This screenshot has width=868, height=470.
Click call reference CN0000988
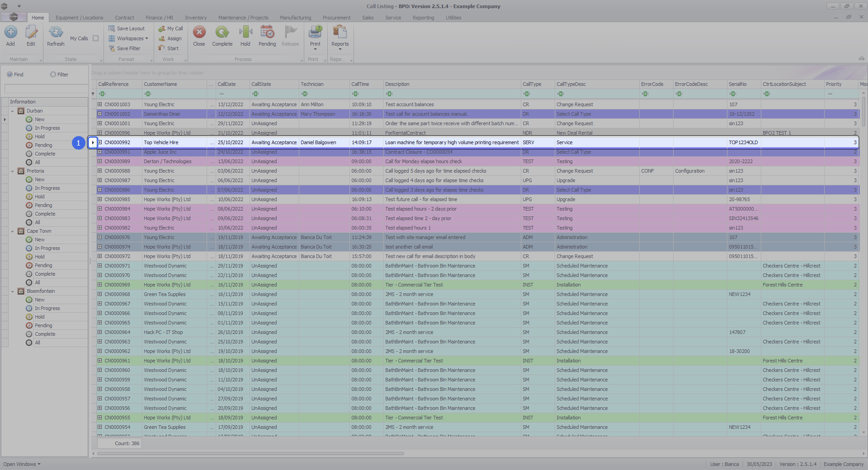[118, 171]
